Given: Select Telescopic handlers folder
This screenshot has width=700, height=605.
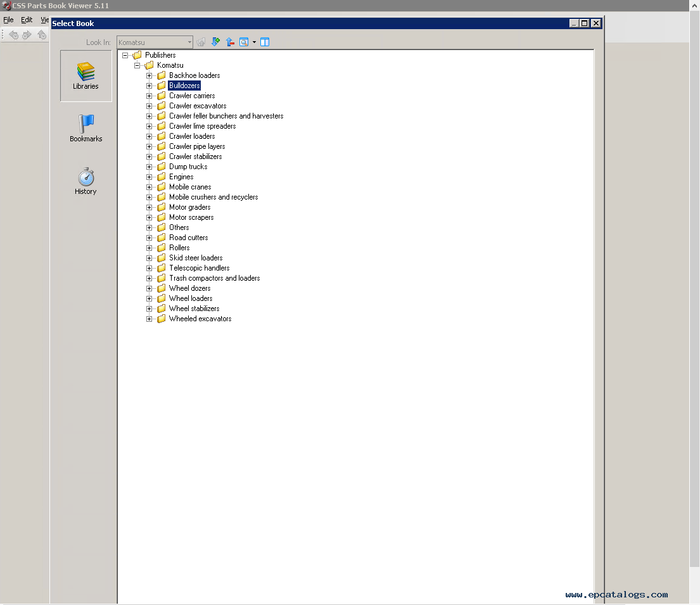Looking at the screenshot, I should [x=199, y=268].
